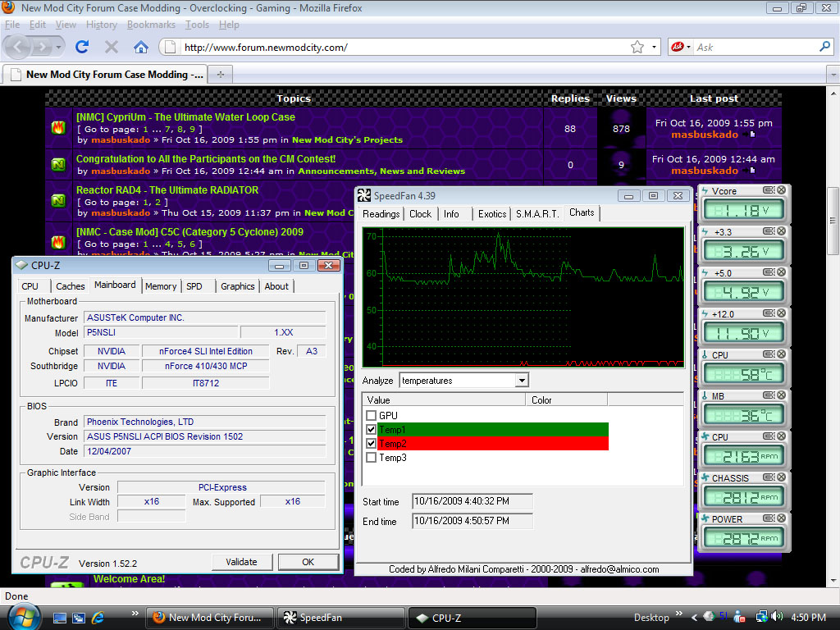Click the SpeedFan Start time field
This screenshot has width=840, height=630.
472,501
